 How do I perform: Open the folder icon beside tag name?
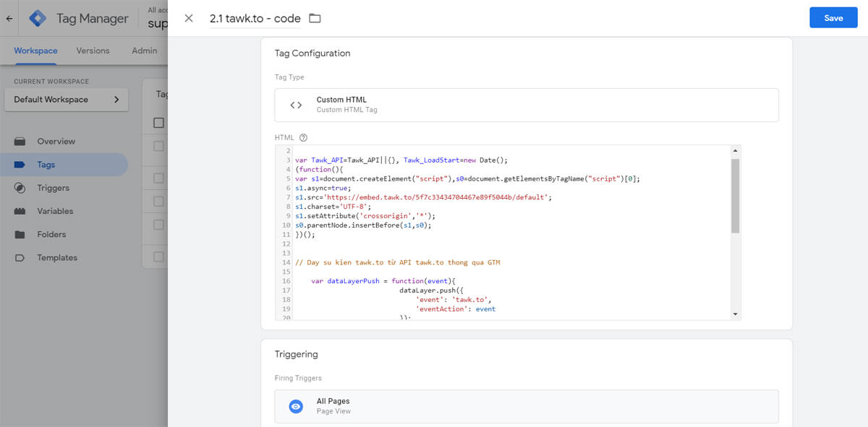pyautogui.click(x=315, y=18)
